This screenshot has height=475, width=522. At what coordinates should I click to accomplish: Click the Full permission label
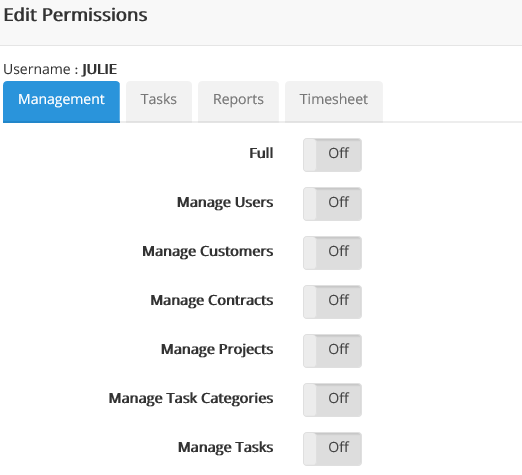click(x=261, y=153)
